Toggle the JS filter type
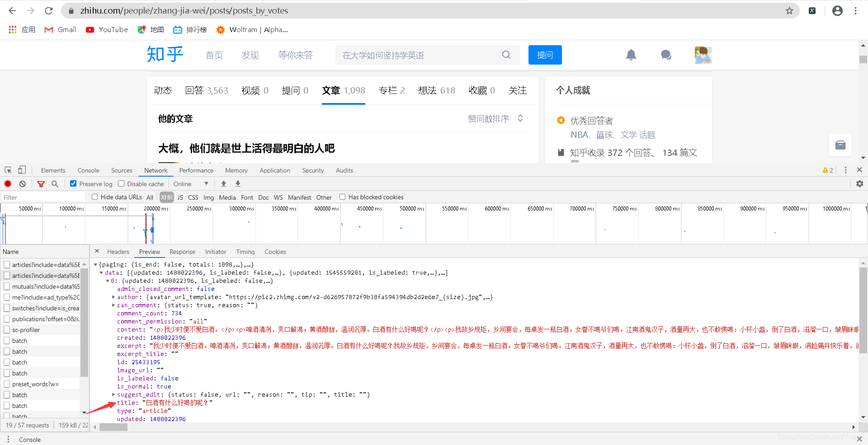 [180, 197]
